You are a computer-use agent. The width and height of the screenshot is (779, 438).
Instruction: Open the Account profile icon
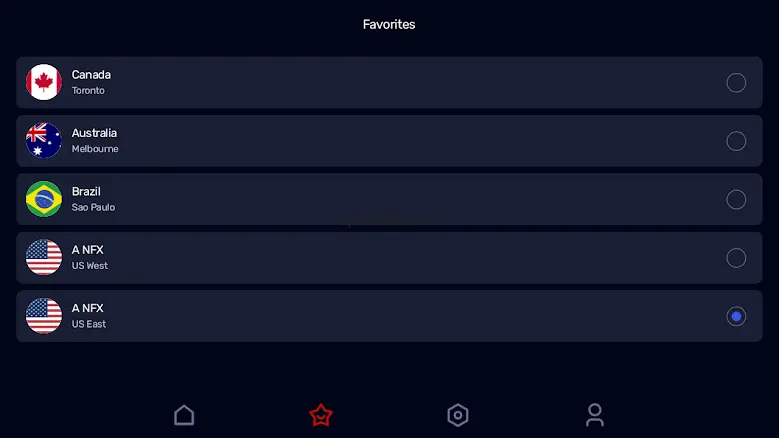pyautogui.click(x=595, y=415)
